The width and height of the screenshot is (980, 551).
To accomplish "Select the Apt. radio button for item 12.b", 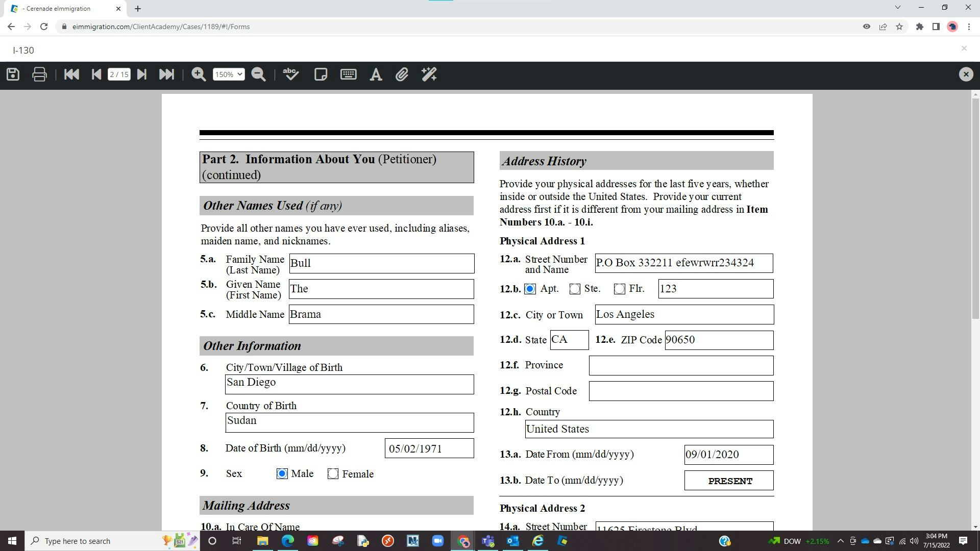I will click(530, 289).
